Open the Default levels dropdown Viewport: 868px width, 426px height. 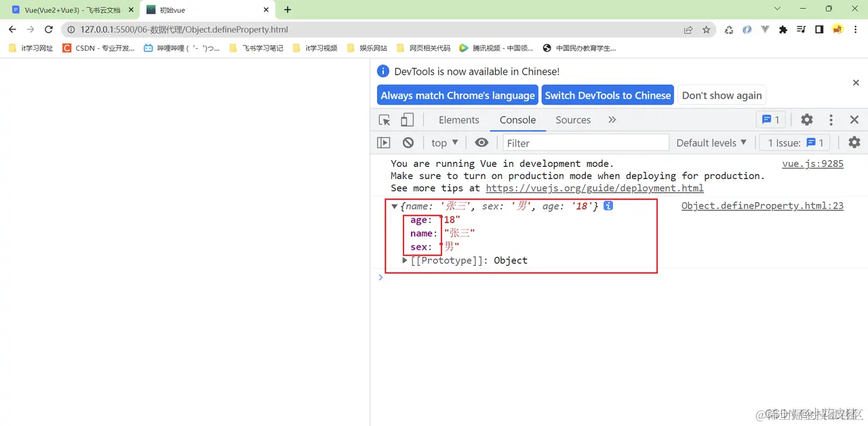coord(711,143)
